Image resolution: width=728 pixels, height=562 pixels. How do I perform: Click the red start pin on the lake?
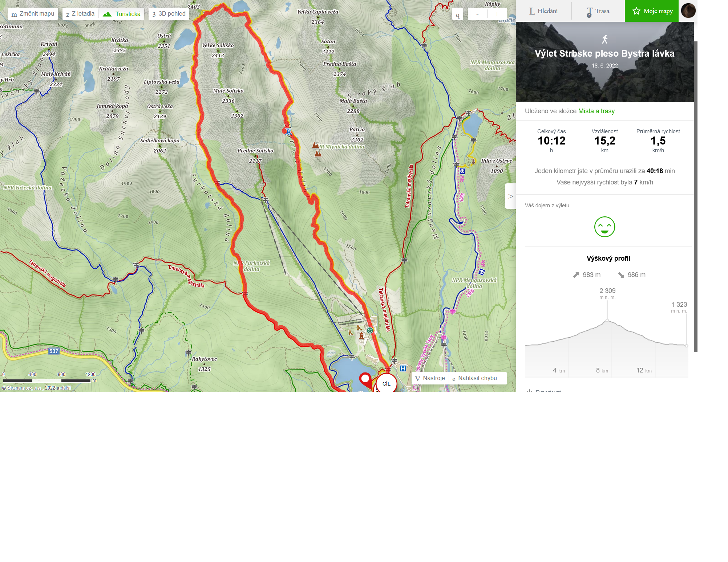[x=365, y=380]
